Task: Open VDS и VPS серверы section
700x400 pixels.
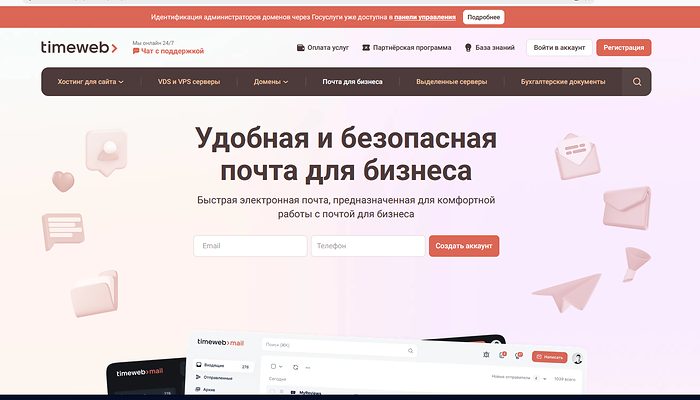Action: [189, 82]
